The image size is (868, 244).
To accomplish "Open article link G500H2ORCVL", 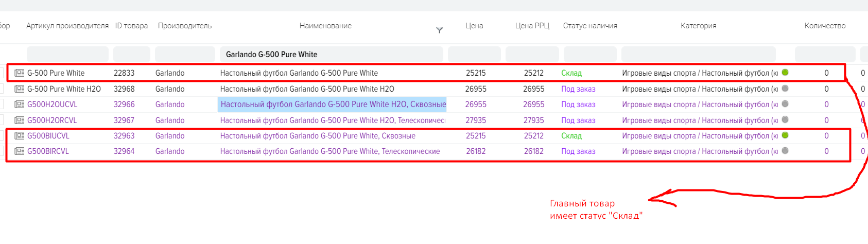I will coord(52,120).
